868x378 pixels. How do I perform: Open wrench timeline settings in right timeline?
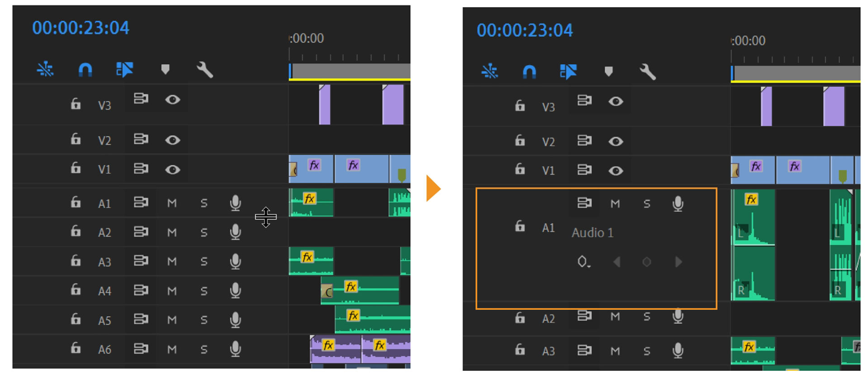(647, 71)
